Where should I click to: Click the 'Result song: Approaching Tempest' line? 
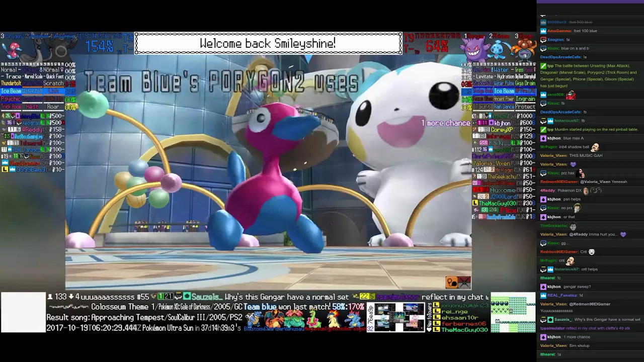click(144, 318)
